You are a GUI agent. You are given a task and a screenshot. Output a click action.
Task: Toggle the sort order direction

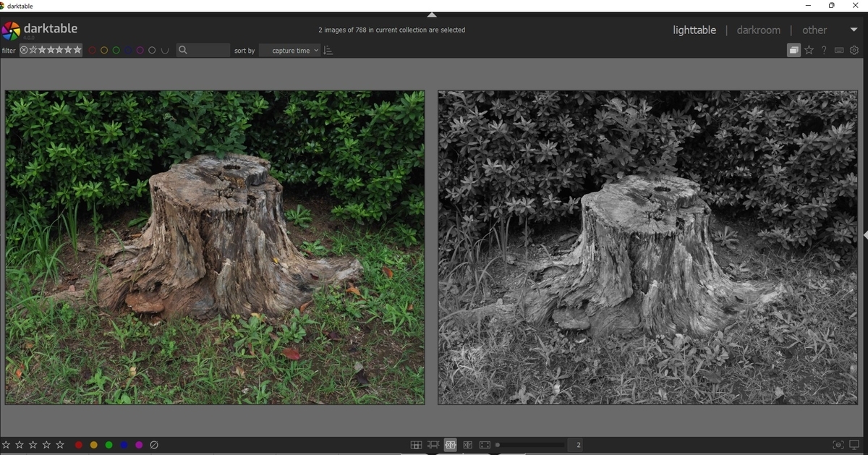pos(328,51)
